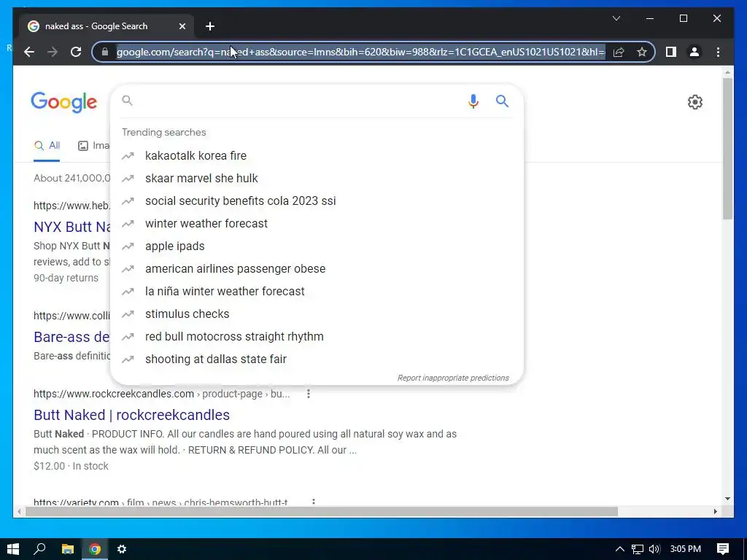
Task: Focus the Google search input field
Action: (295, 101)
